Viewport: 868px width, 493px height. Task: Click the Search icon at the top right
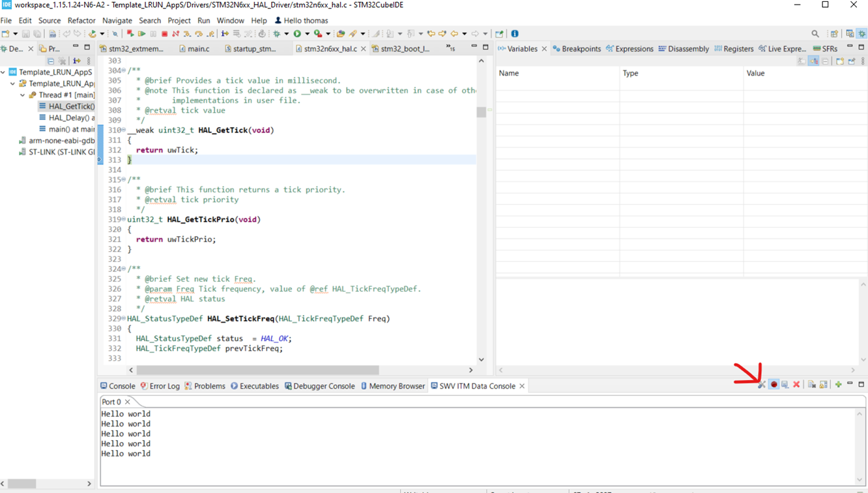tap(815, 32)
